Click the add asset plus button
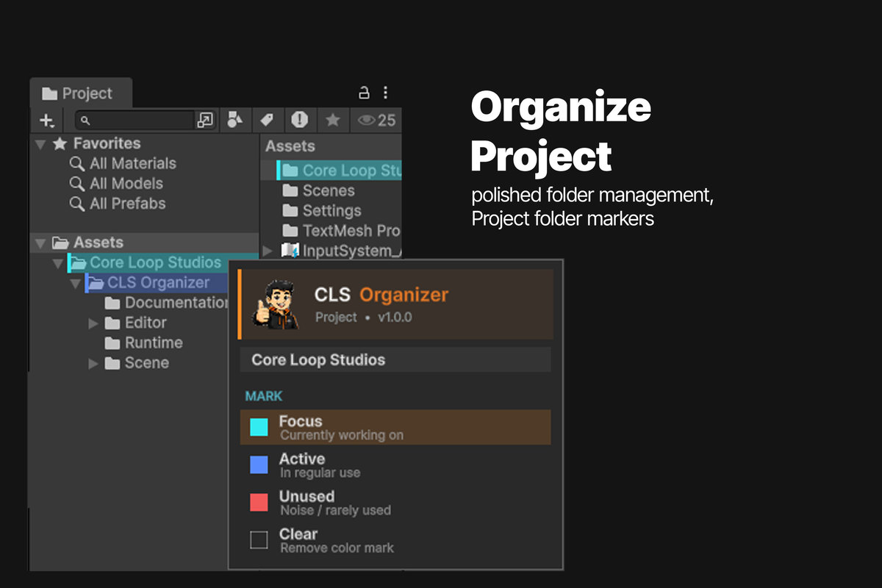Image resolution: width=882 pixels, height=588 pixels. pos(47,120)
